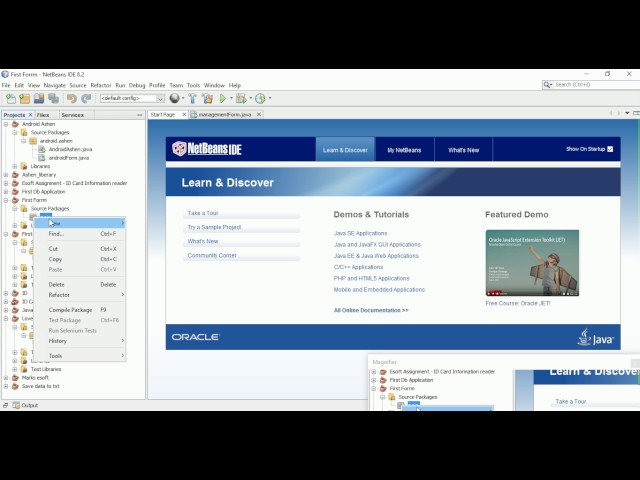Screen dimensions: 640x480
Task: Click the Save All toolbar icon
Action: (53, 98)
